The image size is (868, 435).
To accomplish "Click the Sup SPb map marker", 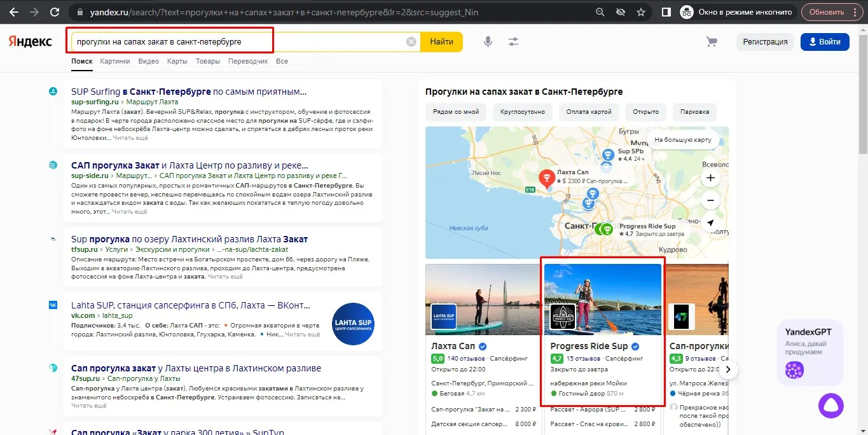I will tap(607, 155).
